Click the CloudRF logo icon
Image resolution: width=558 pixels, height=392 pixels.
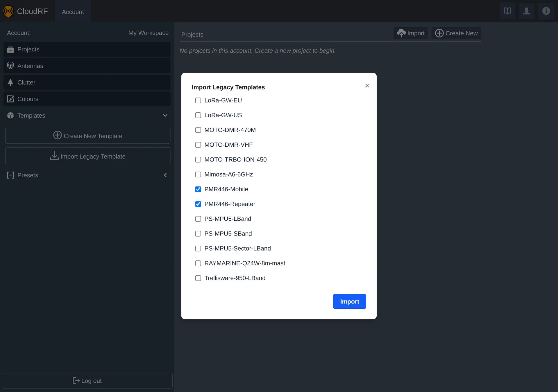pos(8,11)
